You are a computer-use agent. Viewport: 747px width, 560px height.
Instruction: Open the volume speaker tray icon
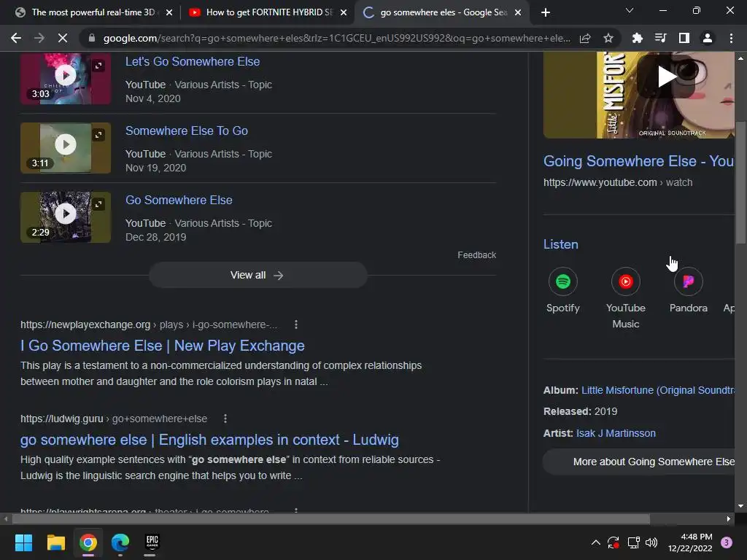[651, 542]
